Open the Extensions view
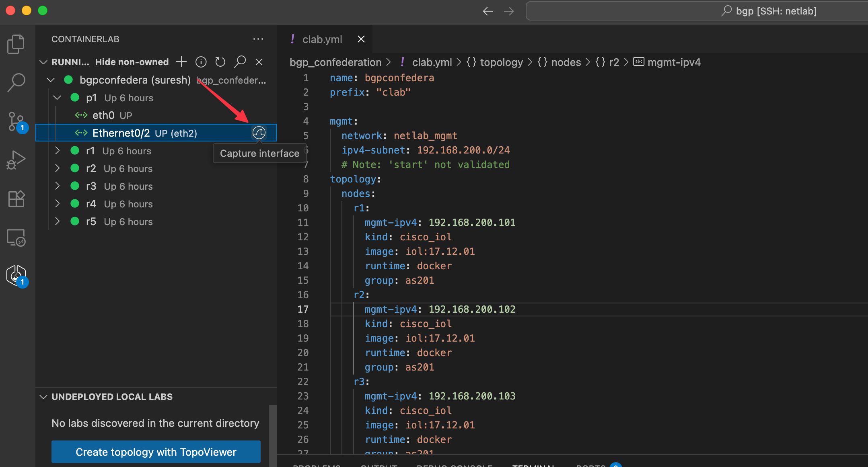This screenshot has height=467, width=868. (x=16, y=199)
